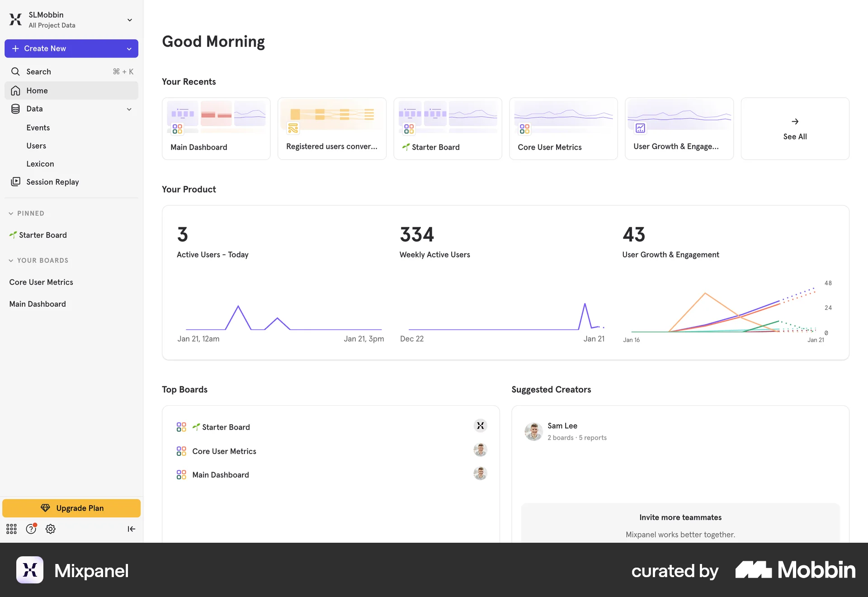Screen dimensions: 868x597
Task: Select the Events icon under Data
Action: point(38,128)
